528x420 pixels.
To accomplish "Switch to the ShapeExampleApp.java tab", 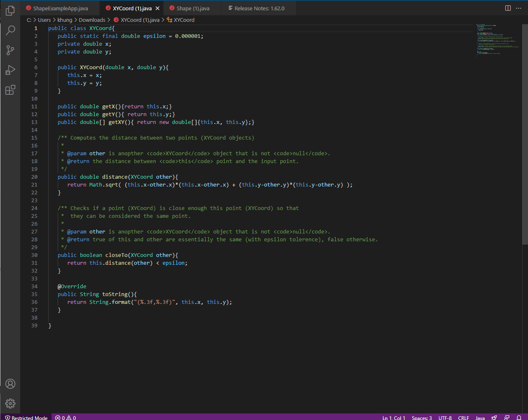I will [x=60, y=8].
